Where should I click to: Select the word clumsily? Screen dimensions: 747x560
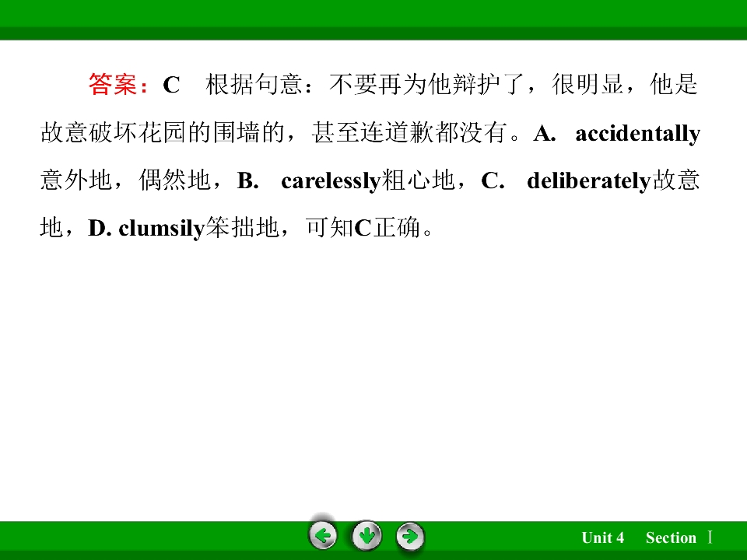tap(162, 229)
